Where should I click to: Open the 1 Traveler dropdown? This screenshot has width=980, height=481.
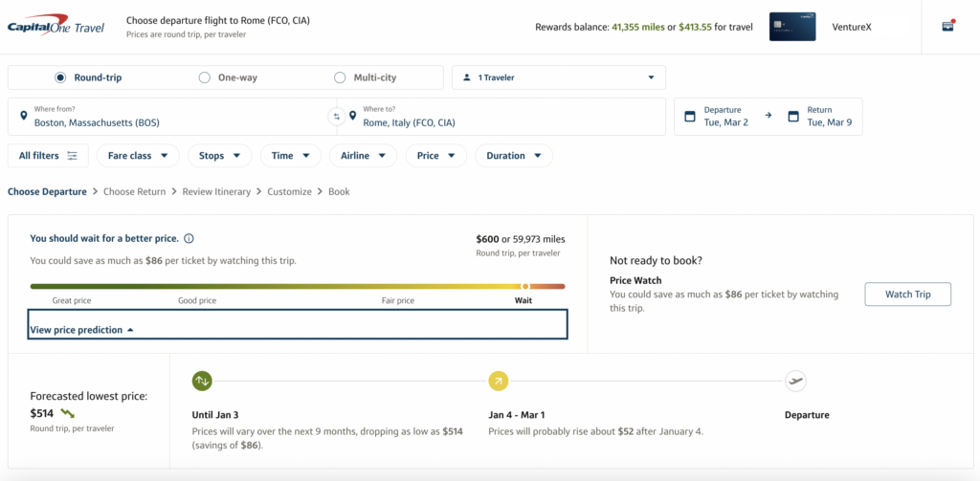tap(558, 77)
